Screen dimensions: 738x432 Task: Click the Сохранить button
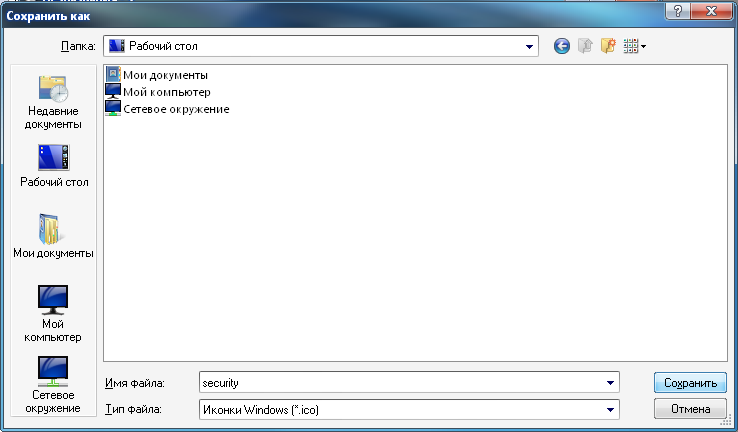tap(690, 383)
